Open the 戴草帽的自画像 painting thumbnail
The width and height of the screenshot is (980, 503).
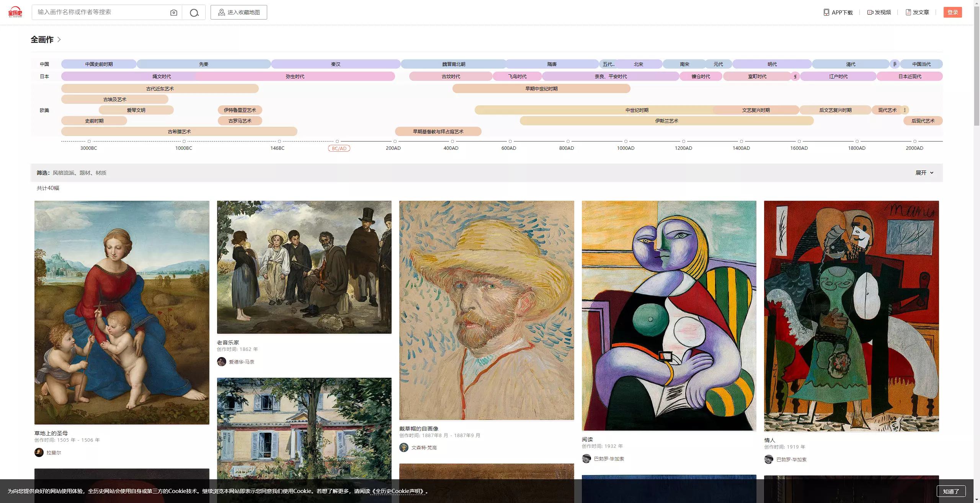pos(487,310)
